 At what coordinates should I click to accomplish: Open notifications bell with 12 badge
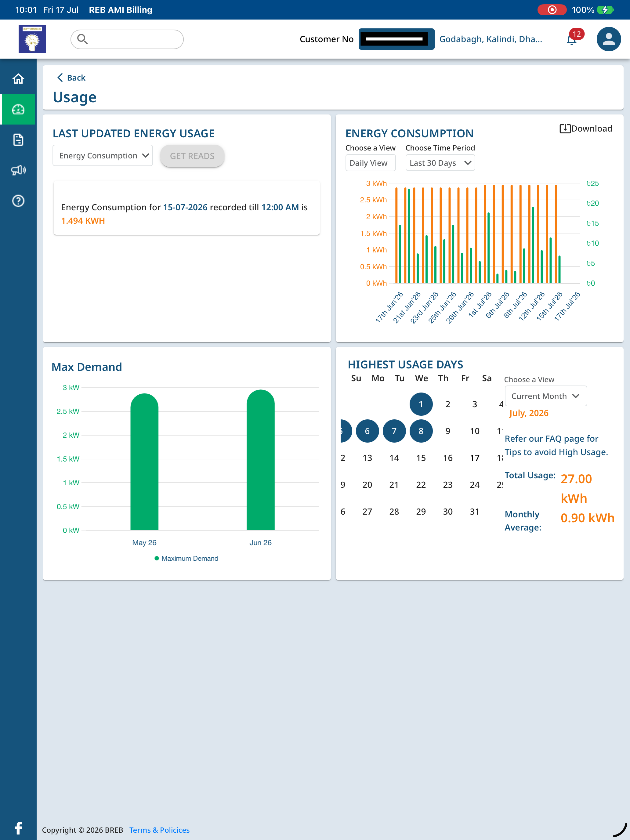573,38
